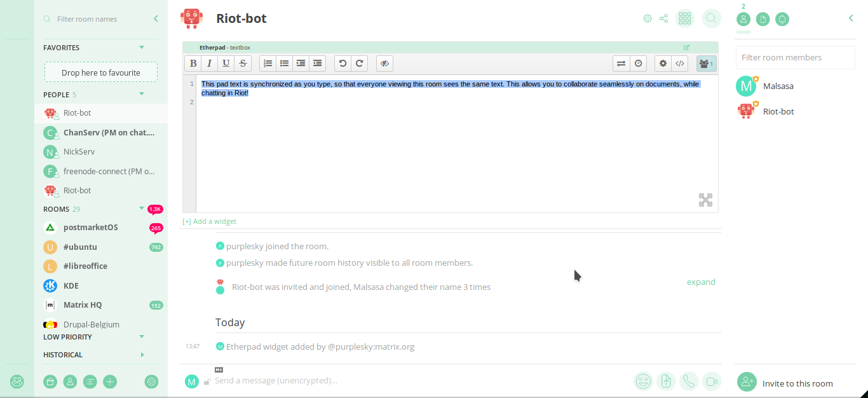
Task: Open the emoji picker
Action: pyautogui.click(x=644, y=381)
